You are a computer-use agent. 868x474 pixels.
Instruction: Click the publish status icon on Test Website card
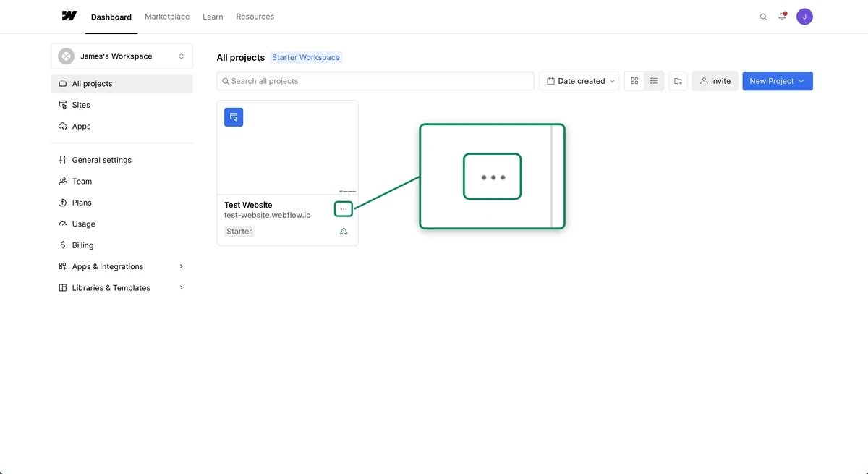pos(344,232)
